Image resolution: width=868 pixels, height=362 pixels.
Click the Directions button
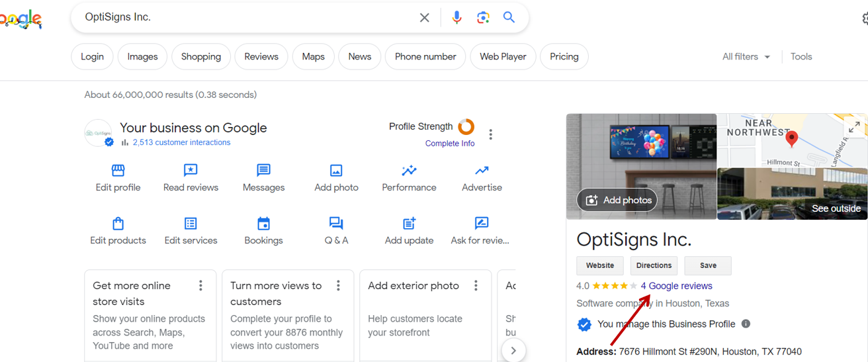pos(654,265)
